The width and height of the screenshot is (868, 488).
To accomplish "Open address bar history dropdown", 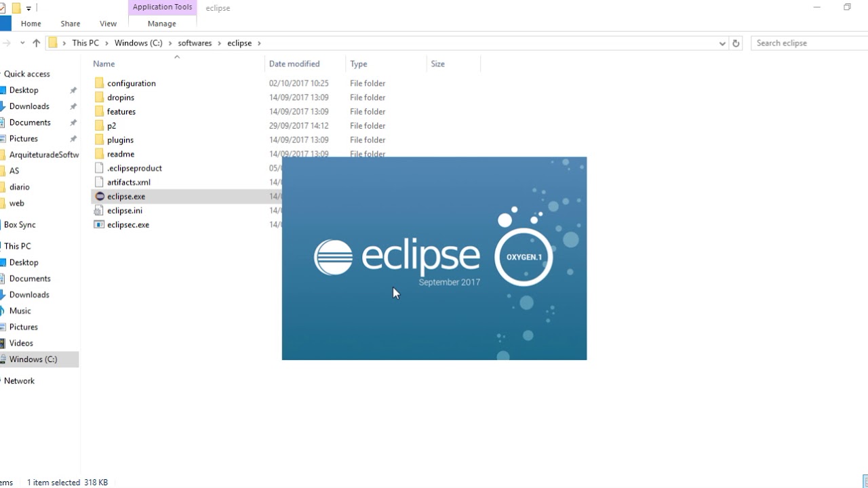I will click(722, 43).
